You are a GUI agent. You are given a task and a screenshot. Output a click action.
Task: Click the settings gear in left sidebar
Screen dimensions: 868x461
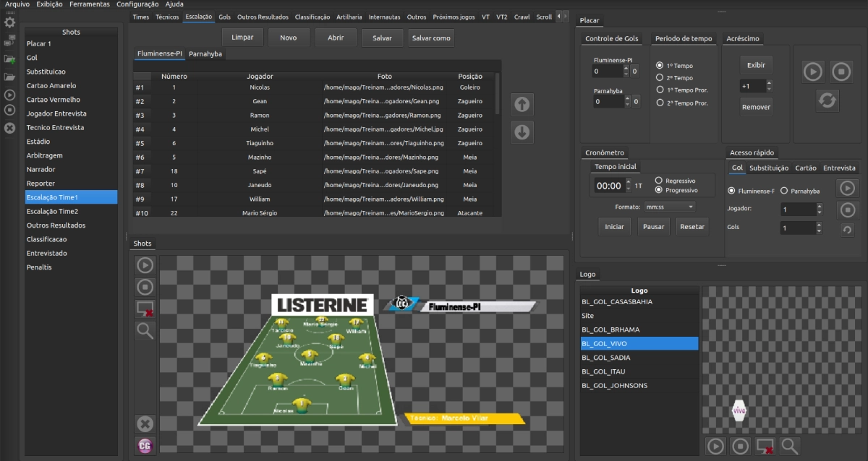pyautogui.click(x=9, y=22)
